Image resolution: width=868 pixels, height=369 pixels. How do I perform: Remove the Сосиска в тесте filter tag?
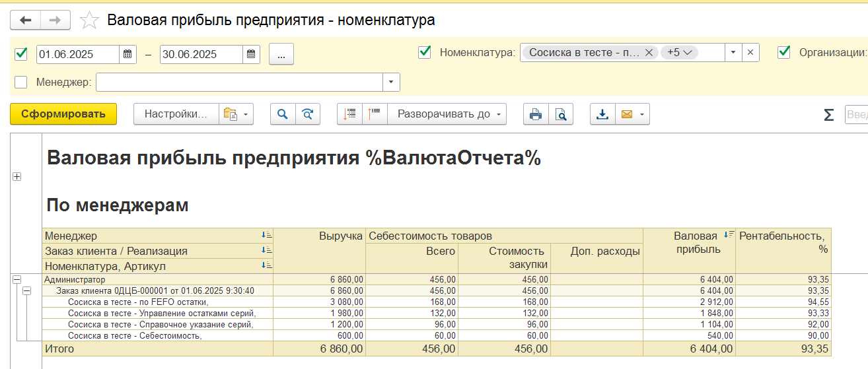tap(648, 53)
